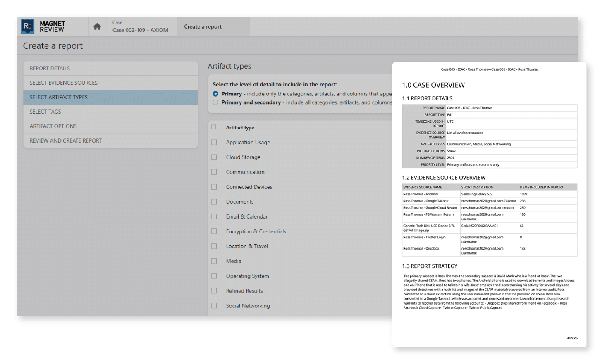Viewport: 595px width, 364px height.
Task: Toggle the Encryption & Credentials checkbox
Action: 214,231
